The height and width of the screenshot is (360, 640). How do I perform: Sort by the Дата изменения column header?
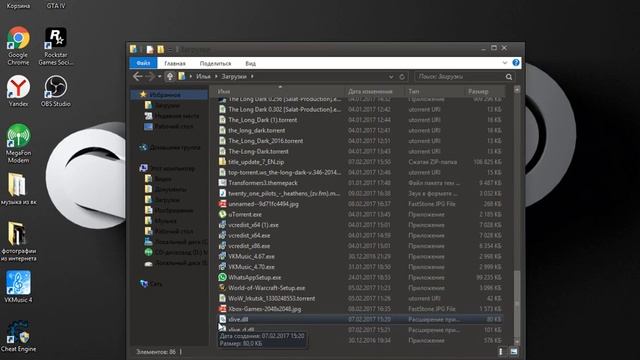[376, 91]
